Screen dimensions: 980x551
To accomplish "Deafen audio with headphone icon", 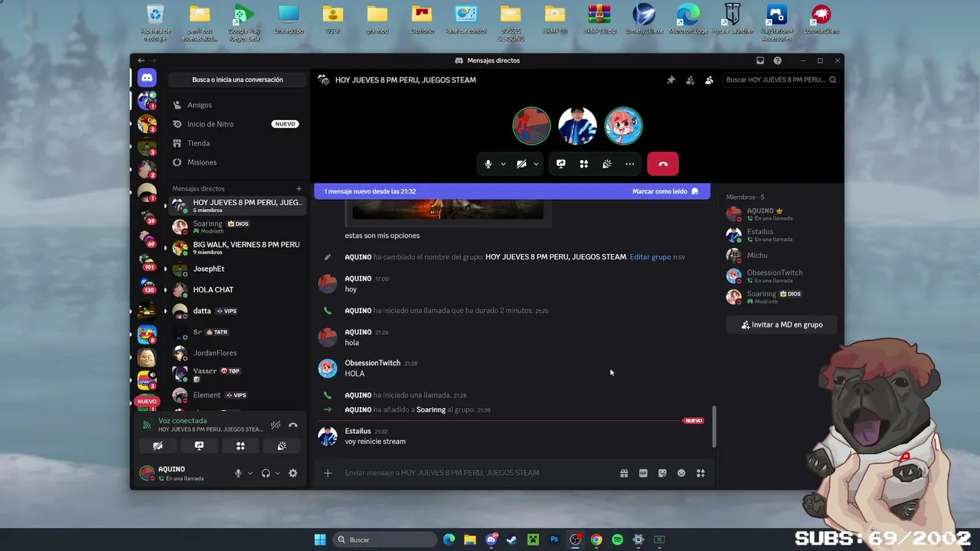I will click(x=266, y=473).
